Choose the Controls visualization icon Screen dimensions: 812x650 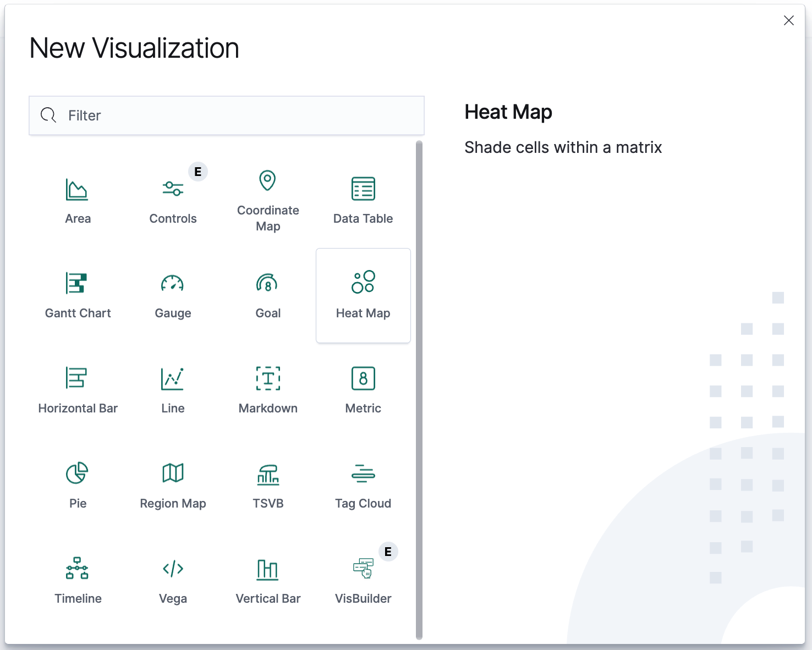click(173, 189)
